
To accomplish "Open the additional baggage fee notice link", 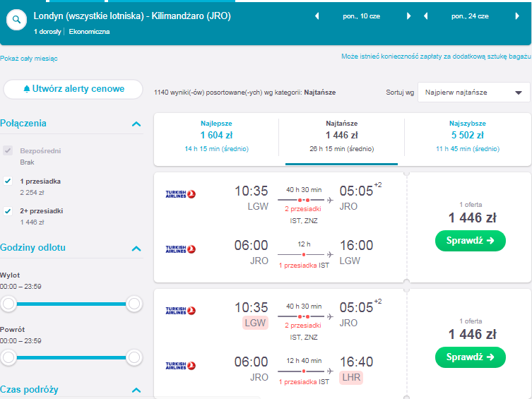I will [436, 56].
